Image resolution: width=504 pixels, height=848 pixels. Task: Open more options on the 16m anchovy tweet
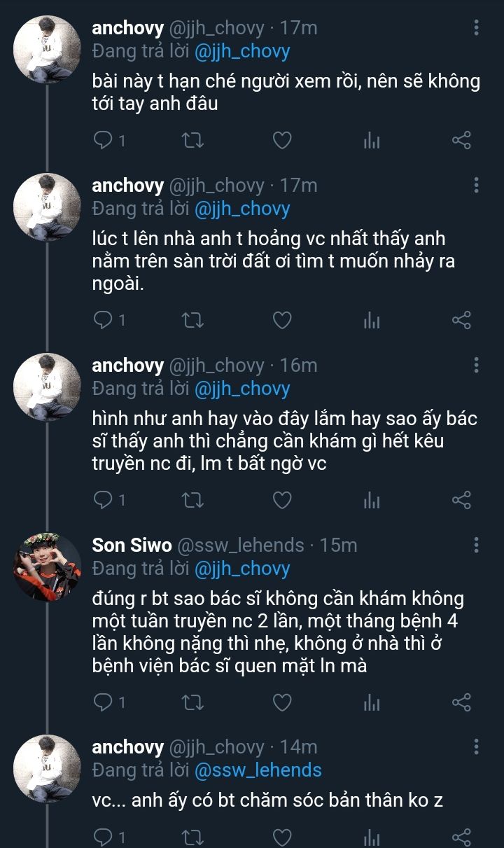coord(477,365)
